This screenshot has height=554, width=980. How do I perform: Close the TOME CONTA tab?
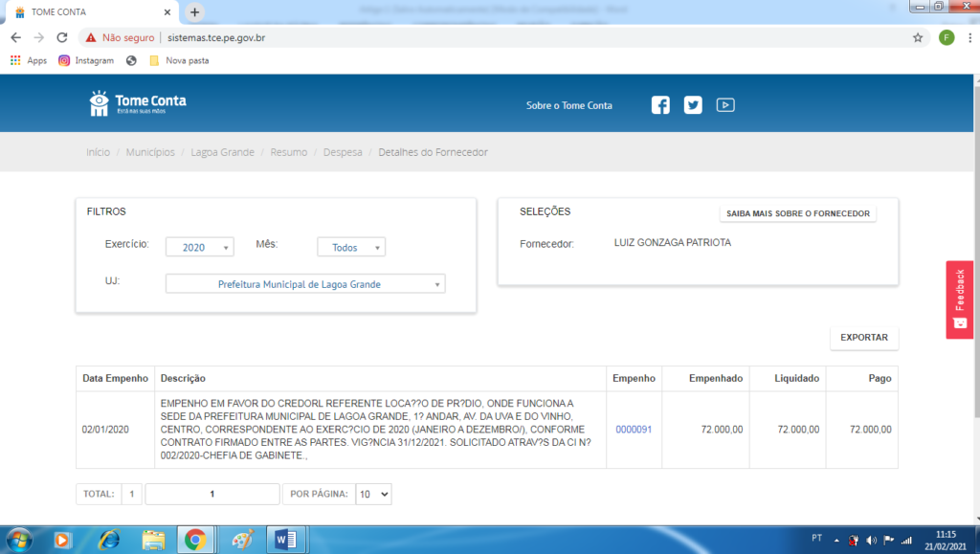point(167,11)
